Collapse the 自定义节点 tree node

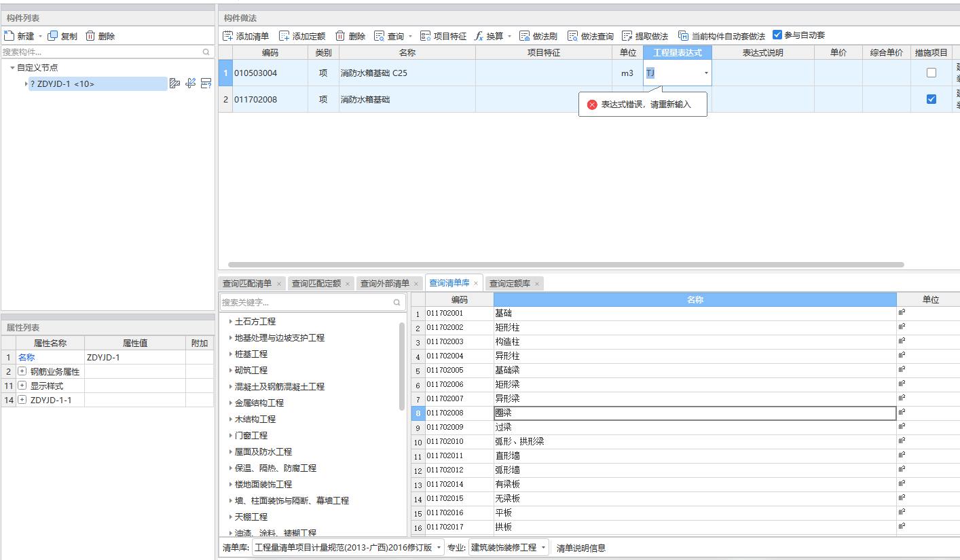(x=12, y=68)
